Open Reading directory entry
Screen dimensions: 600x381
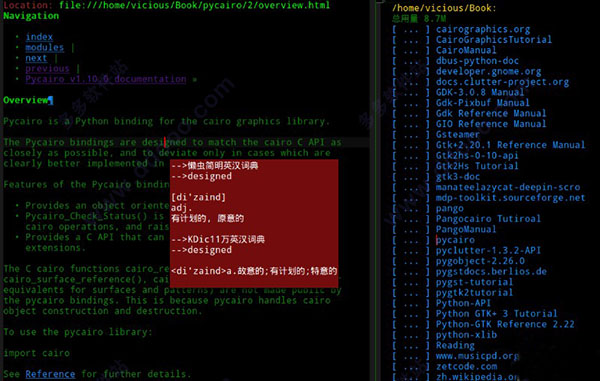point(455,345)
